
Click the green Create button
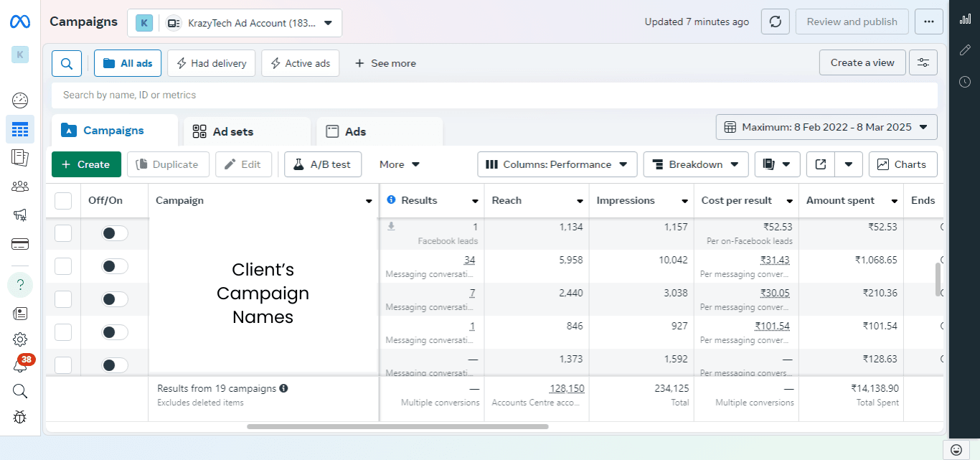85,164
